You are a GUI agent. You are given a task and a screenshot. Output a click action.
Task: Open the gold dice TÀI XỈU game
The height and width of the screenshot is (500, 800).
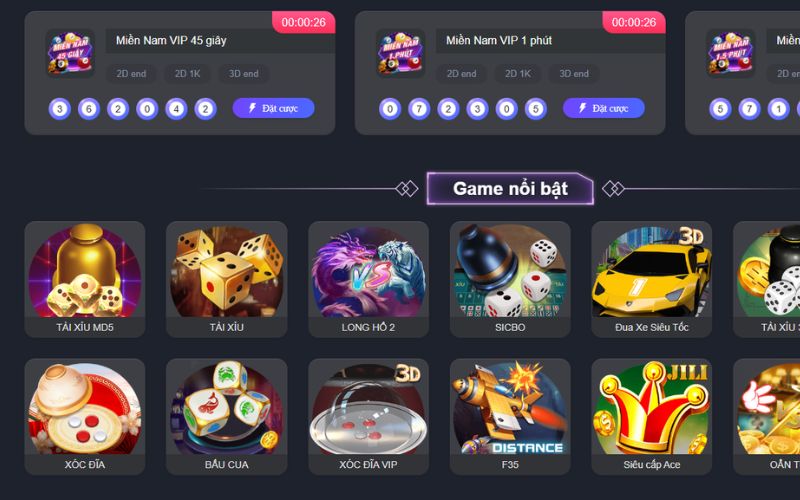pyautogui.click(x=227, y=279)
